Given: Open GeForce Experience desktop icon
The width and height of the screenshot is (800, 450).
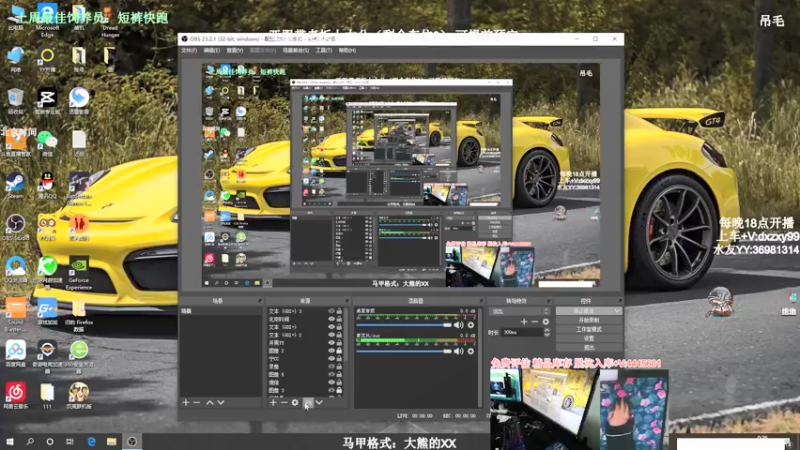Looking at the screenshot, I should (x=79, y=273).
